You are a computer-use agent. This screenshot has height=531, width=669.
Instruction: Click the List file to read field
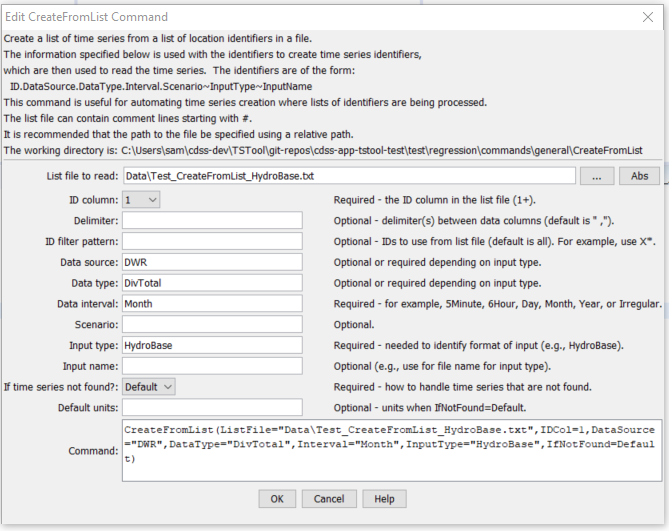tap(349, 176)
